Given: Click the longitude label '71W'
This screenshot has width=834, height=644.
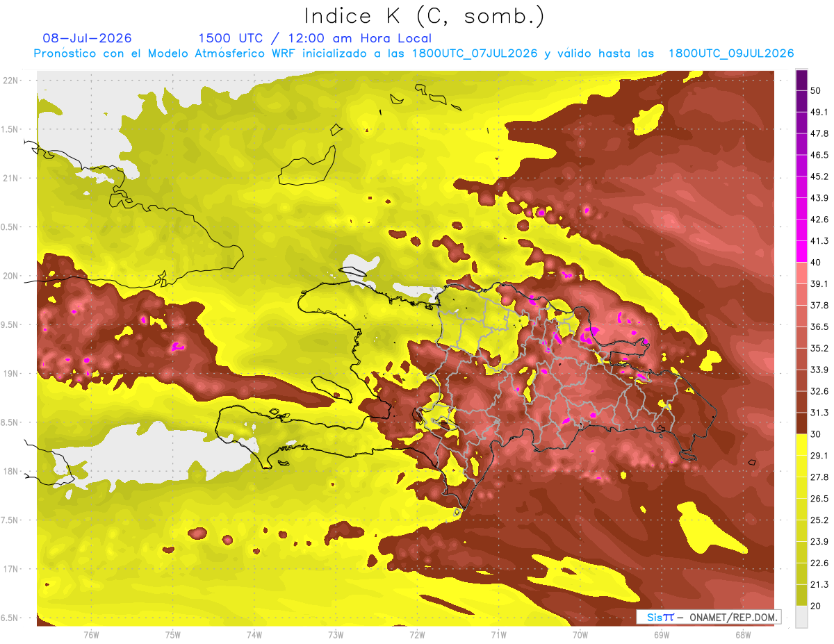Looking at the screenshot, I should 498,634.
